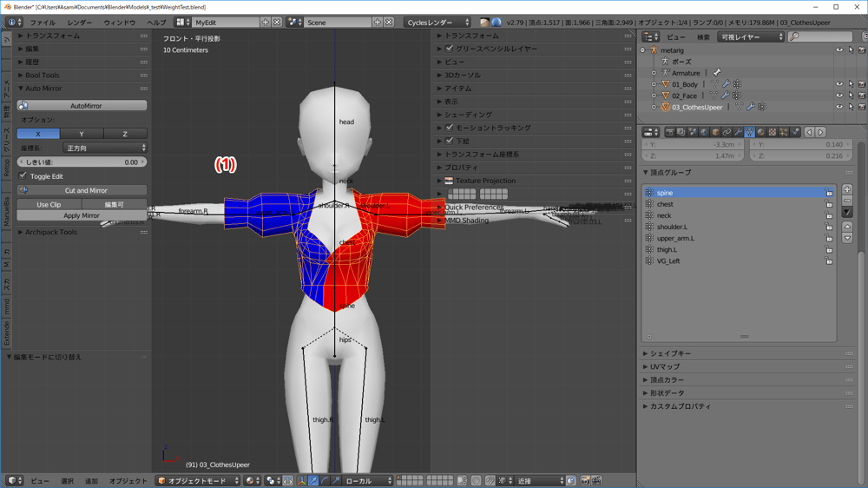
Task: Toggle the Motion Tracking checkbox
Action: pyautogui.click(x=450, y=128)
